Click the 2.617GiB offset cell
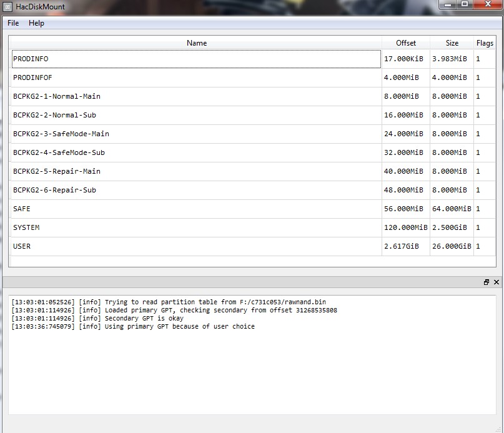 click(406, 246)
